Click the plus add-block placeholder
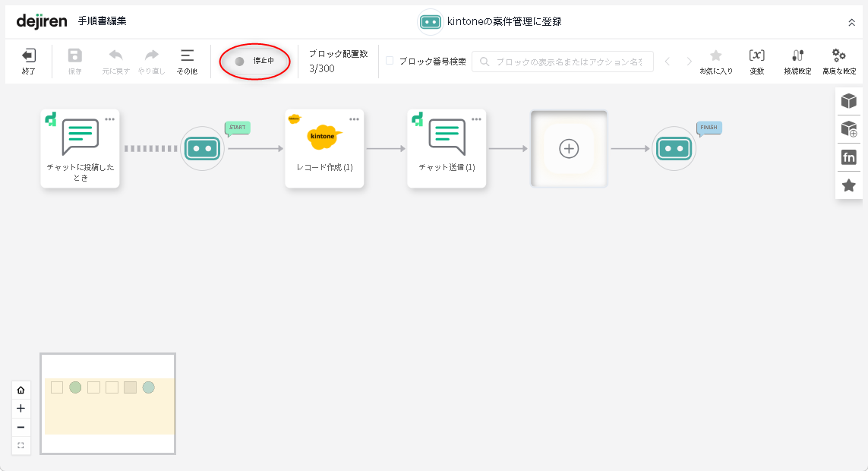 click(x=569, y=149)
